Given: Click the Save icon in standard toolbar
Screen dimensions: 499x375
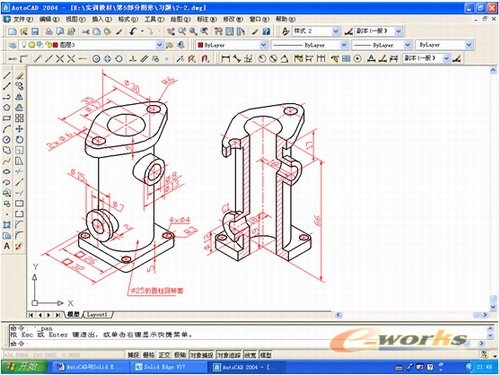Looking at the screenshot, I should [x=35, y=32].
